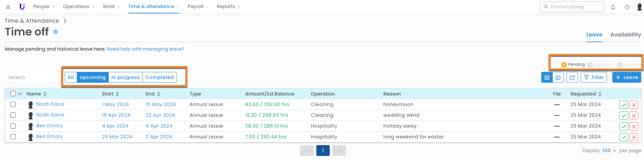This screenshot has width=644, height=160.
Task: Click the notifications bell icon
Action: [613, 7]
